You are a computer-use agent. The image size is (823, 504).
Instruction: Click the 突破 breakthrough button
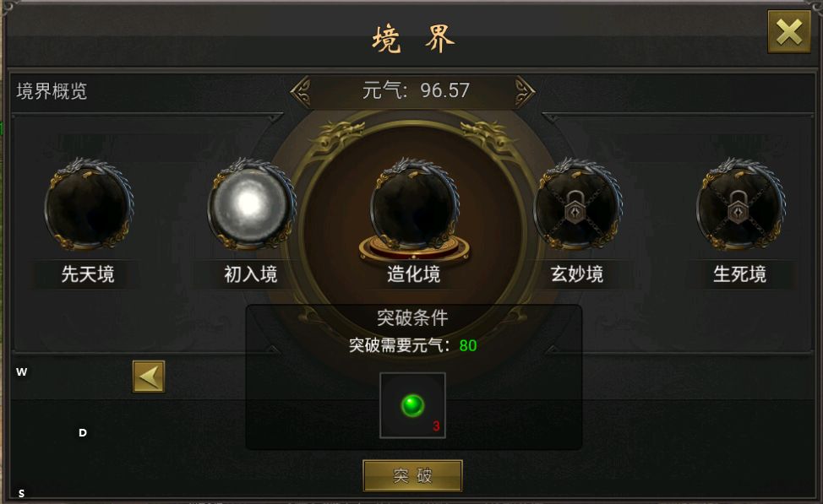pos(412,475)
